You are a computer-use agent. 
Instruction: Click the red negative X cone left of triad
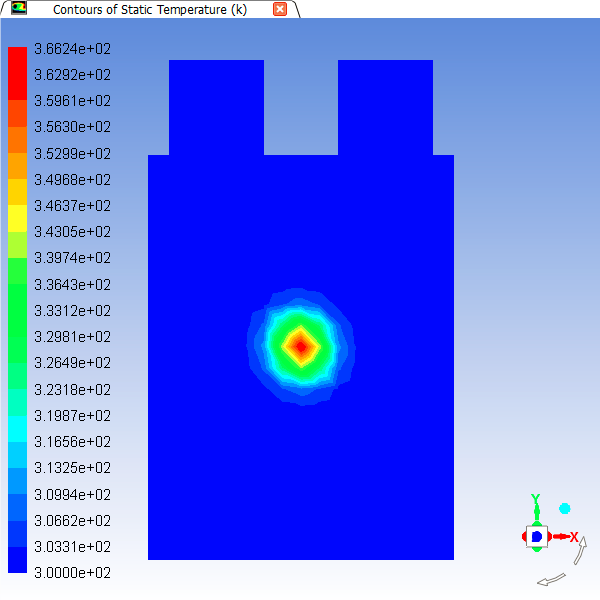(524, 537)
